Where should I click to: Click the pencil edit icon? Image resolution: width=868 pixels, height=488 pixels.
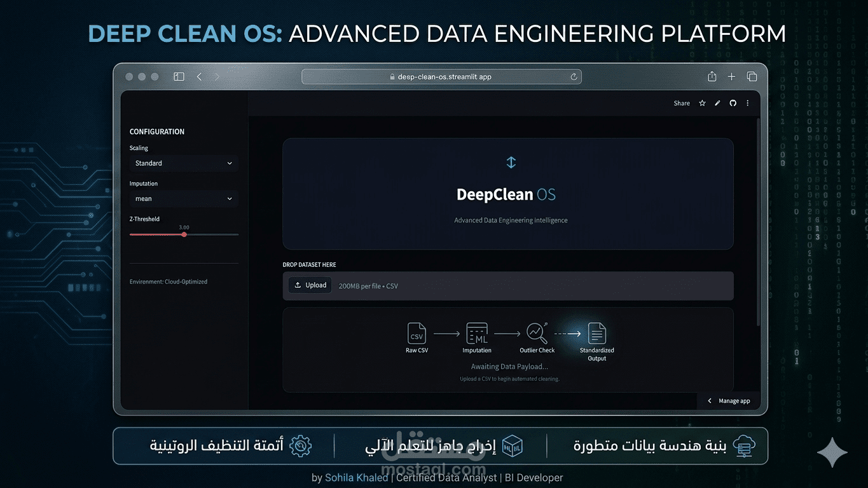717,103
